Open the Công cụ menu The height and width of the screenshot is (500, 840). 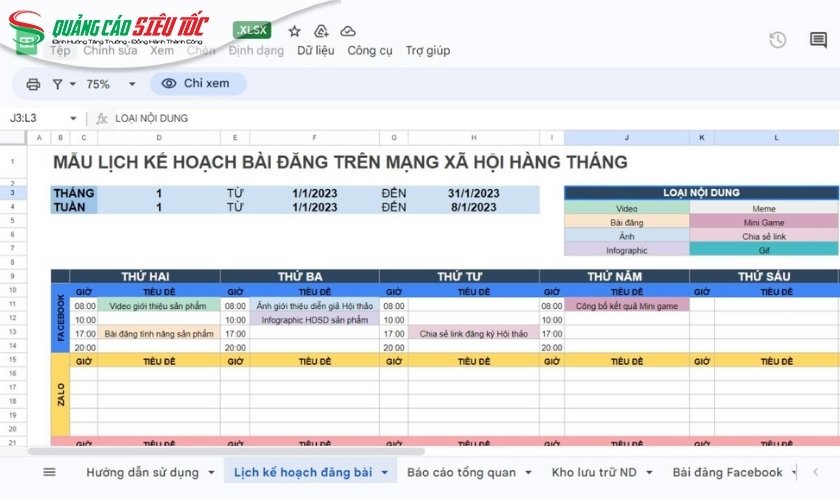point(370,50)
